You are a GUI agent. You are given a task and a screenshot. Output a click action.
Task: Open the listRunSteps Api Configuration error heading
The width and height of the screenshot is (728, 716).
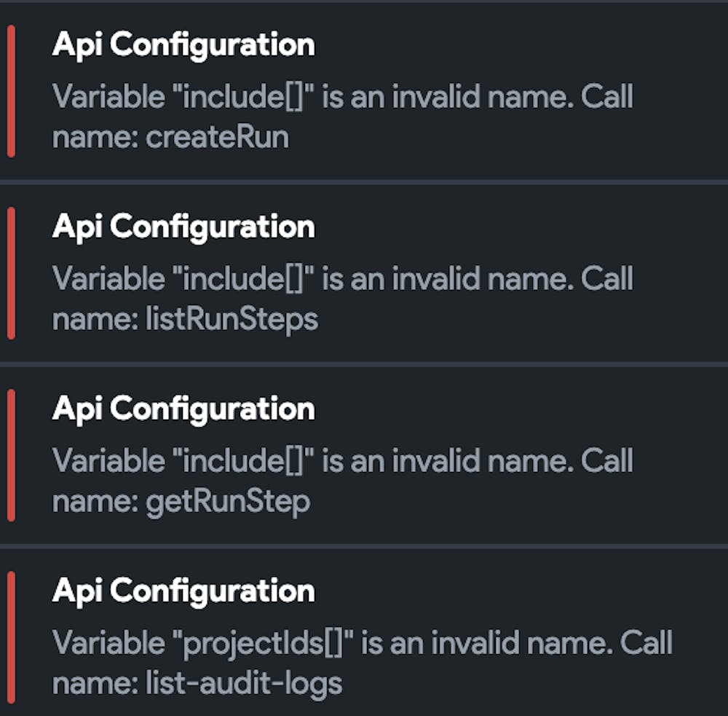click(183, 227)
